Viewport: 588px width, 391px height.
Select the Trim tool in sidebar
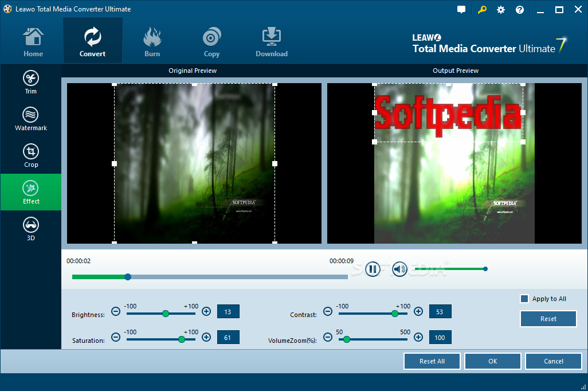[x=31, y=82]
